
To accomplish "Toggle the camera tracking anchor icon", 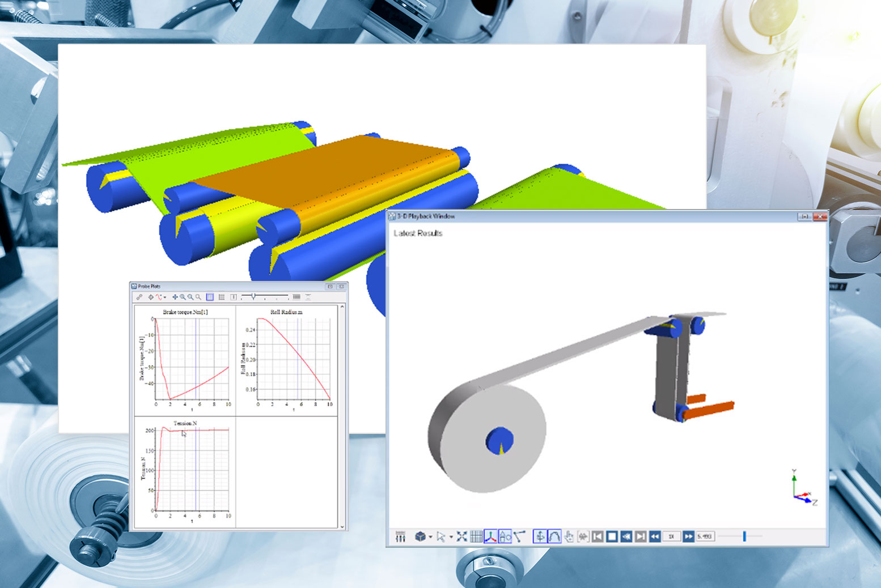I will 540,536.
